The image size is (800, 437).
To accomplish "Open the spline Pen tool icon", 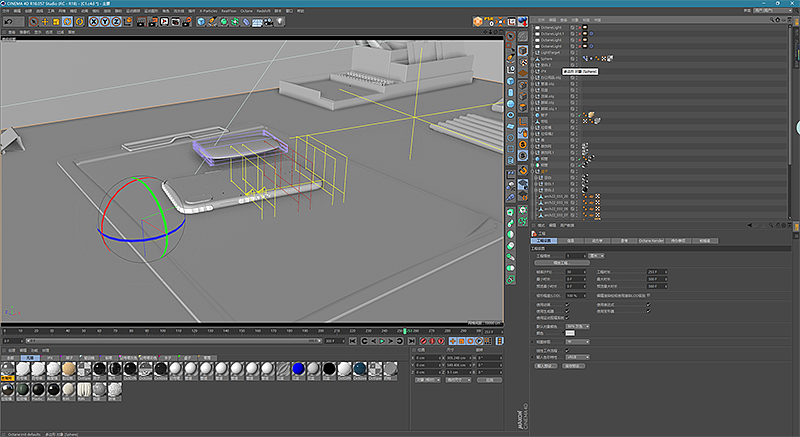I will 212,21.
